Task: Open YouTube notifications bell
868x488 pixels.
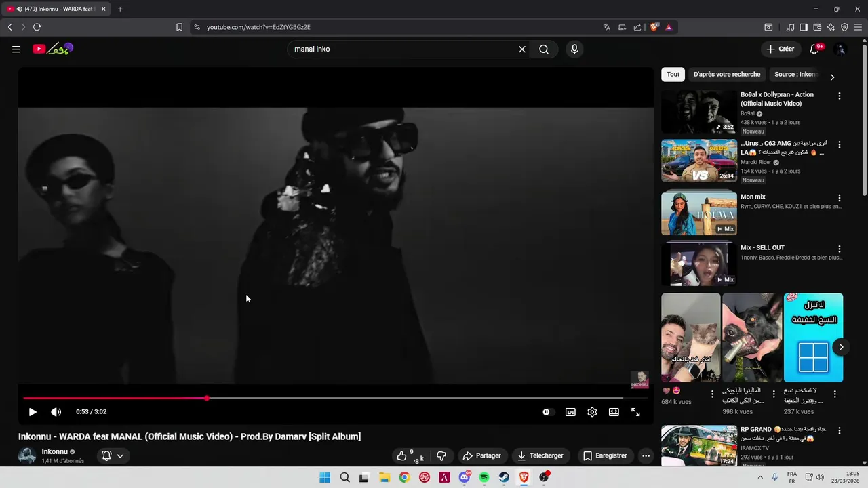Action: [x=815, y=49]
